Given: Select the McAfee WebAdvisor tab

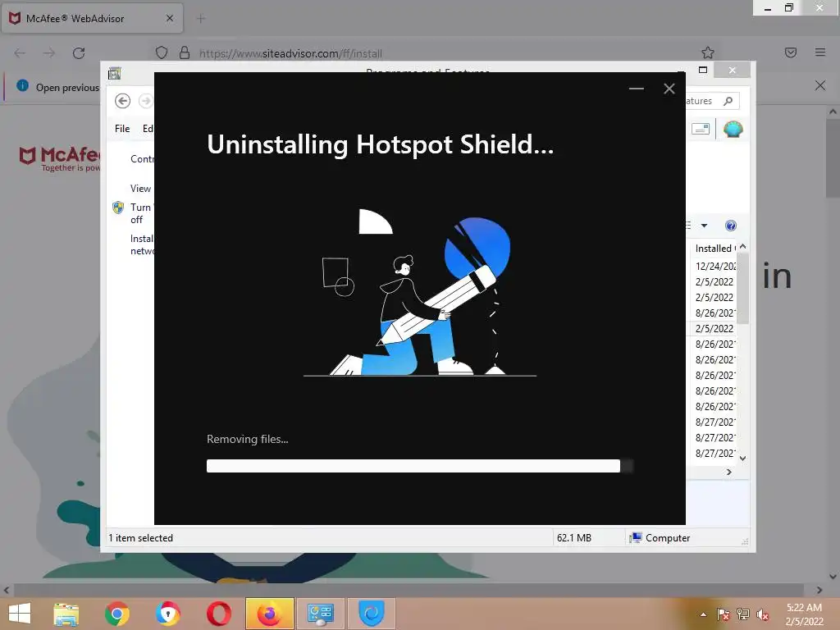Looking at the screenshot, I should pos(92,18).
